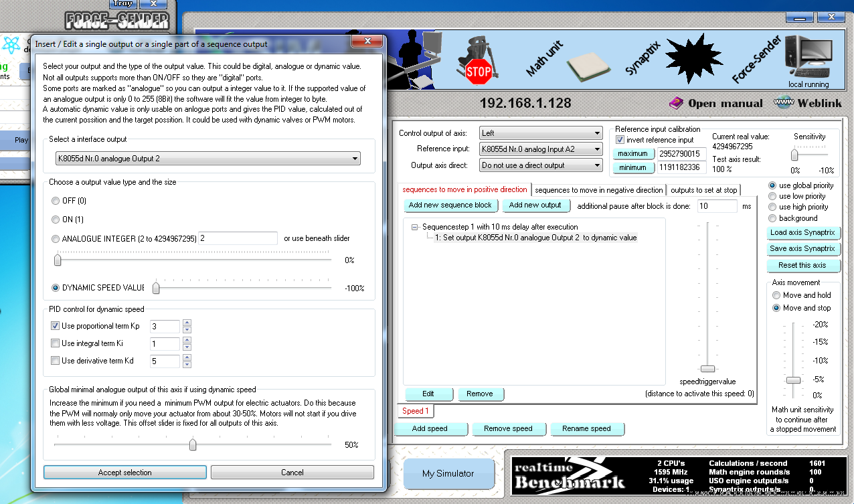The height and width of the screenshot is (504, 854).
Task: Click the realtime Benchmark logo
Action: pyautogui.click(x=570, y=475)
